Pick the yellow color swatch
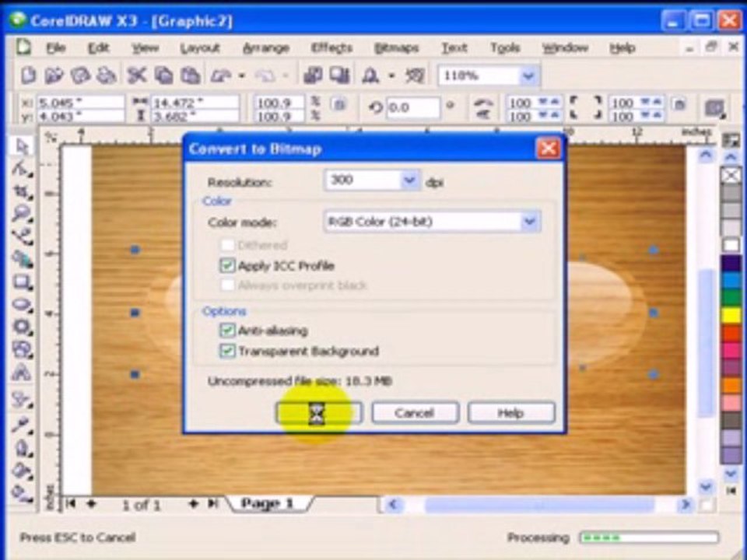This screenshot has height=560, width=747. coord(731,315)
